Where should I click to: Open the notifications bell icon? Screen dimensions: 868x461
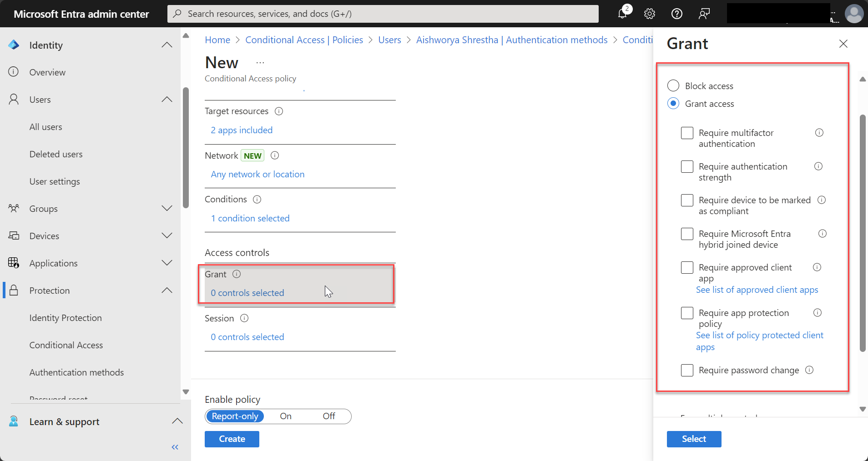[x=622, y=14]
